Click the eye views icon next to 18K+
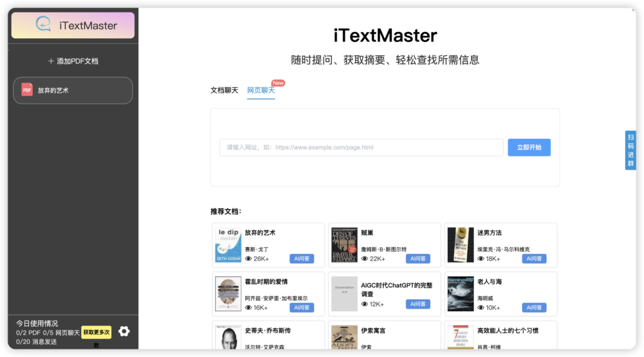This screenshot has width=644, height=357. tap(480, 258)
